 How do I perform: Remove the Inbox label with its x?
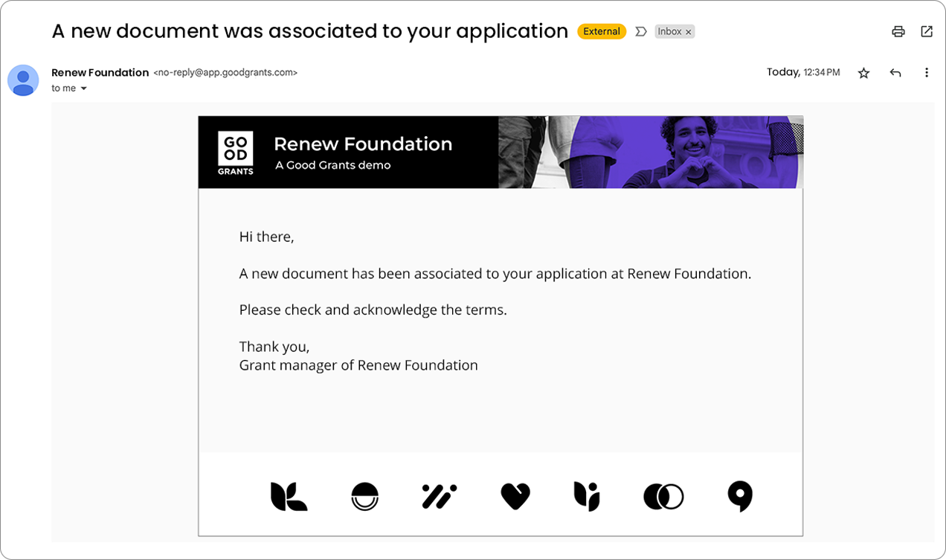[689, 31]
